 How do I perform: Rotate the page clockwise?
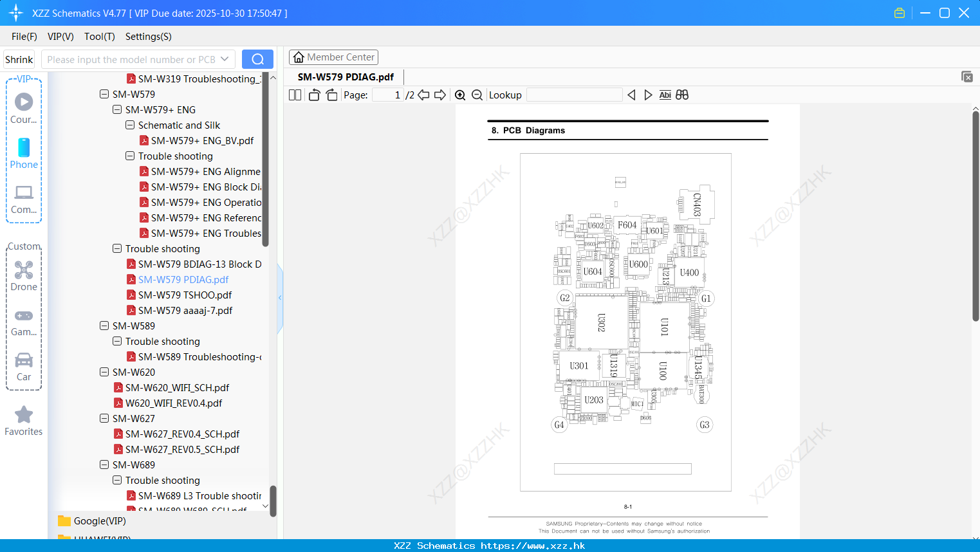(x=331, y=95)
